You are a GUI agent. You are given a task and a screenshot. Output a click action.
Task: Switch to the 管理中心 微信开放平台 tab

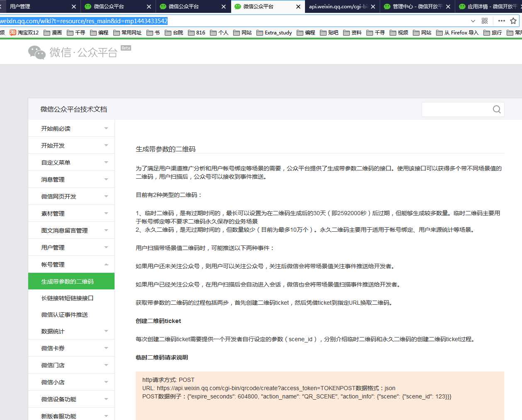point(415,7)
